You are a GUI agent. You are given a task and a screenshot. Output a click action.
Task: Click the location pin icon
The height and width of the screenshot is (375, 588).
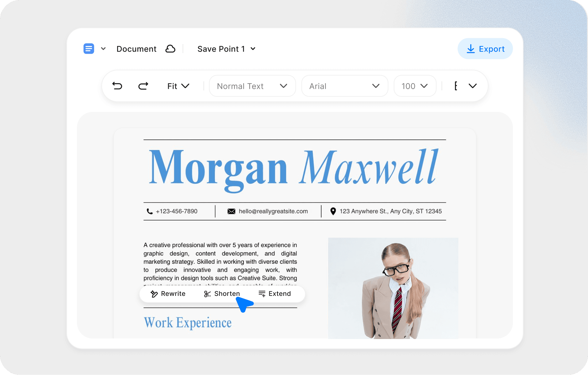(x=333, y=211)
